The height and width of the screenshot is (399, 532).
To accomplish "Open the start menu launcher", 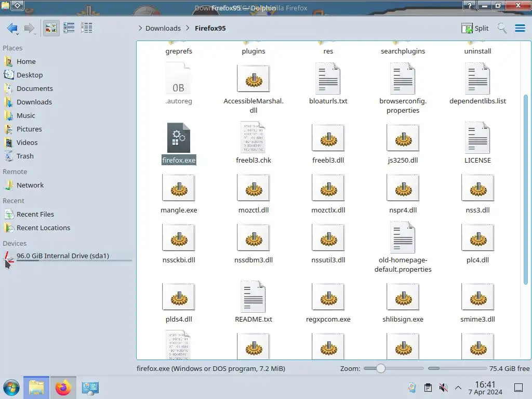I will coord(11,388).
